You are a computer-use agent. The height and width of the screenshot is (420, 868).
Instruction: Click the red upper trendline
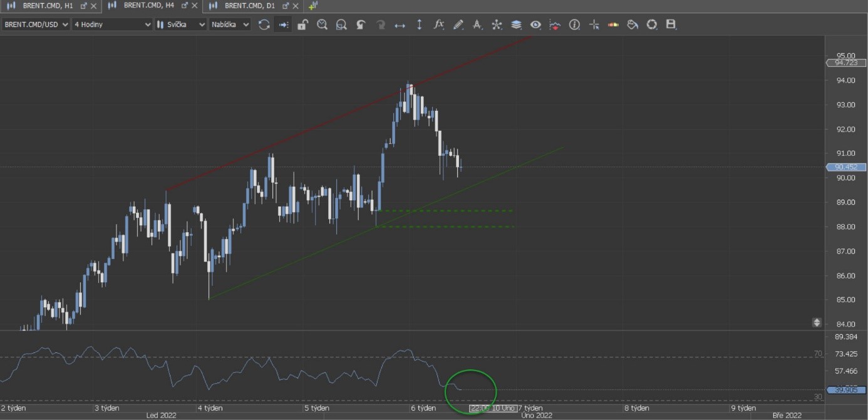tap(349, 113)
